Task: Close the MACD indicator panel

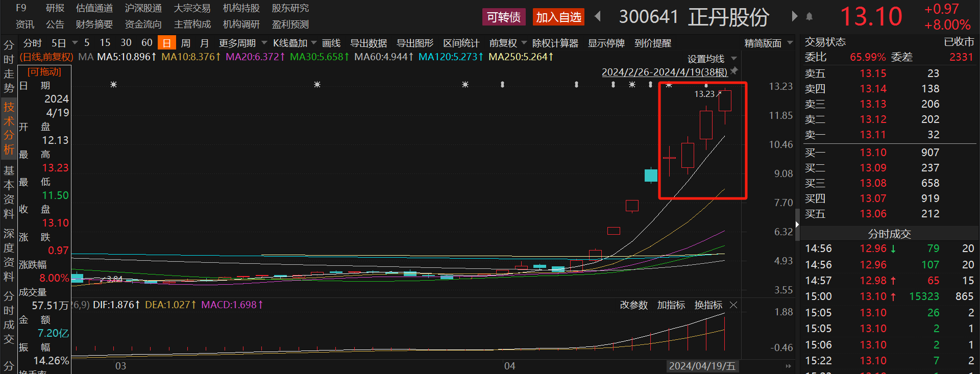Action: tap(733, 305)
